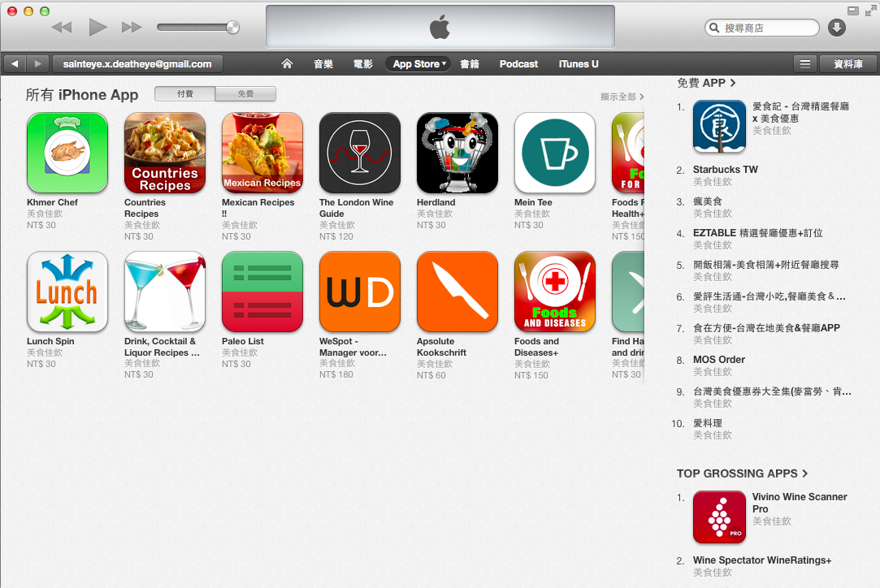Switch the app list to 付費 (paid)

pyautogui.click(x=184, y=93)
